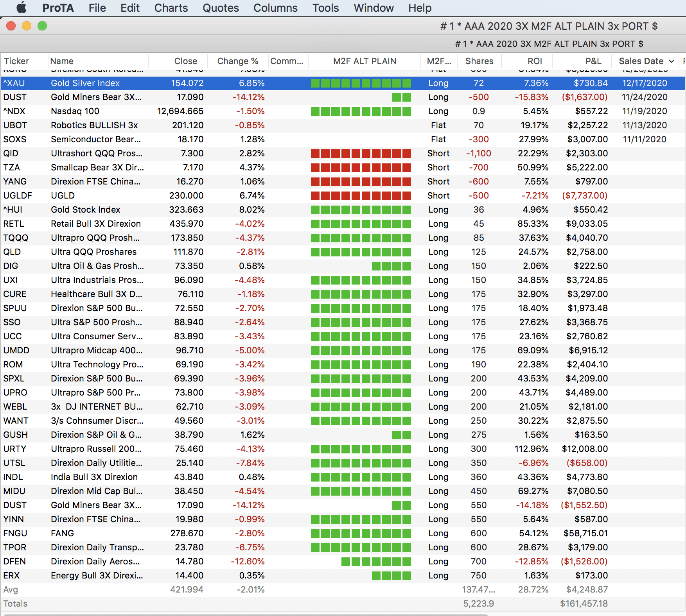Open the Charts menu
686x616 pixels.
171,8
